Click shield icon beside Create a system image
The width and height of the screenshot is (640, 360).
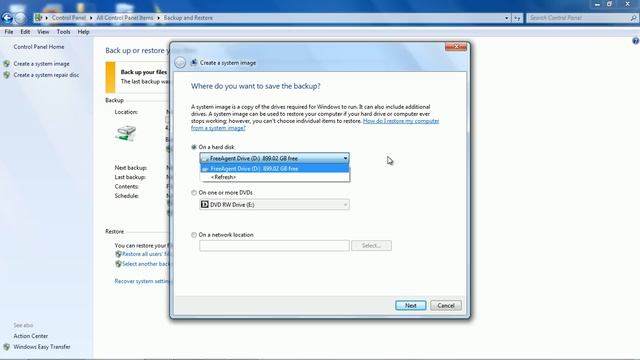click(x=7, y=64)
